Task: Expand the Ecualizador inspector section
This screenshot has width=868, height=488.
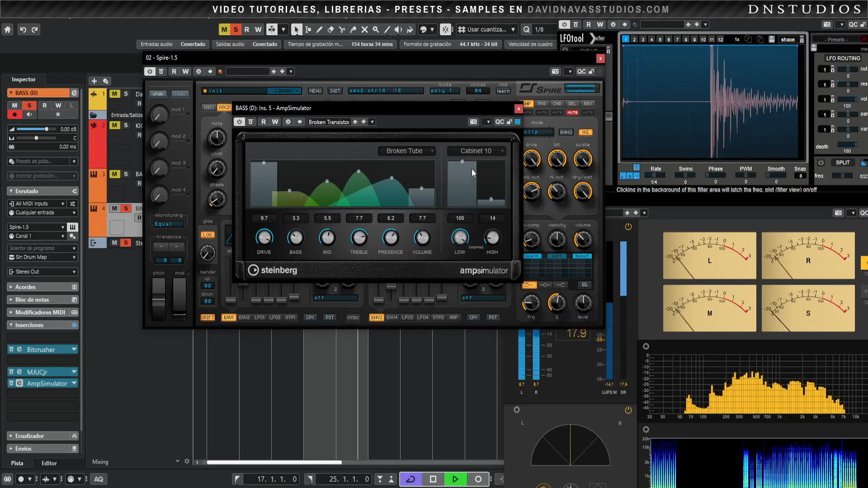Action: coord(30,436)
